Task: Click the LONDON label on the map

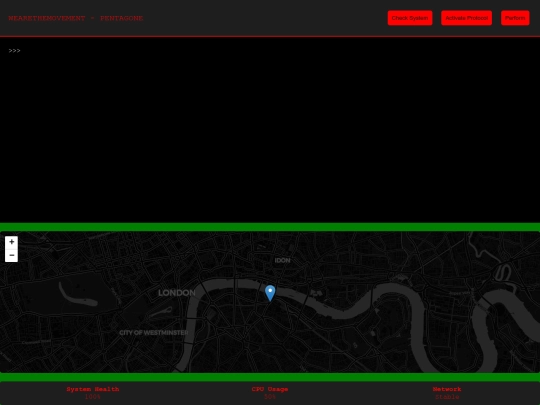Action: coord(177,293)
